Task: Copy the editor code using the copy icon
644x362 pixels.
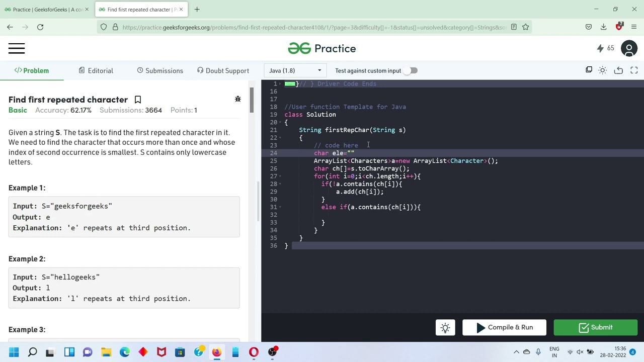Action: point(589,70)
